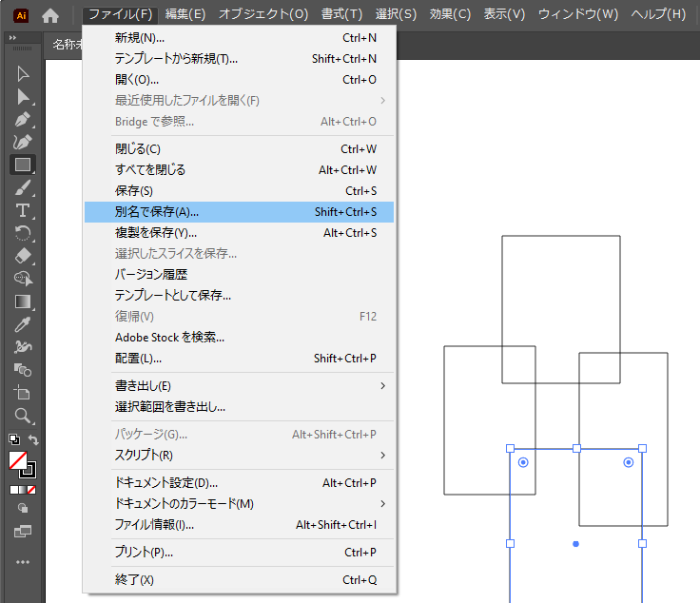This screenshot has height=603, width=700.
Task: Expand the collapsed toolbar double arrows
Action: pos(12,38)
